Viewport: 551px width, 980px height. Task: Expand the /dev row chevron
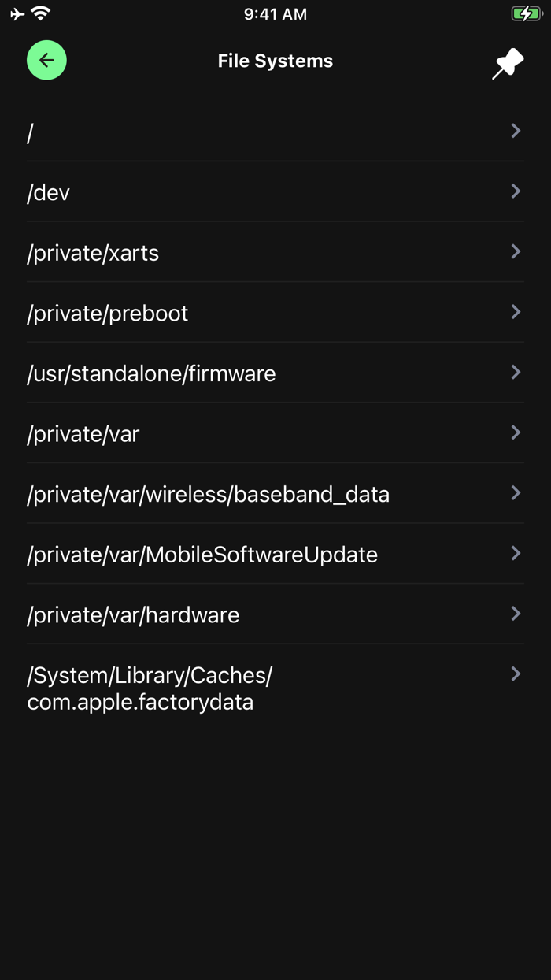pos(516,191)
